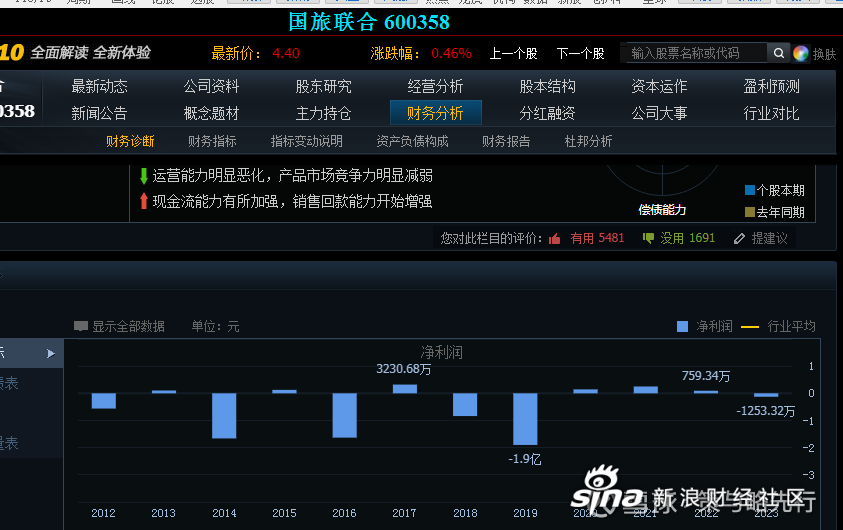Viewport: 843px width, 530px height.
Task: Click 没用 1691 rating text
Action: pyautogui.click(x=688, y=238)
